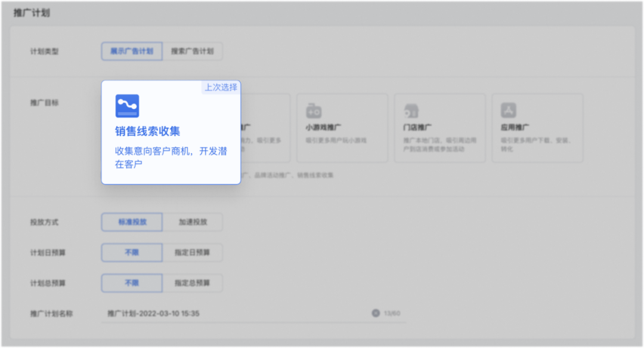Click the sales lead collection blue icon
Screen dimensions: 644x348
pyautogui.click(x=128, y=106)
